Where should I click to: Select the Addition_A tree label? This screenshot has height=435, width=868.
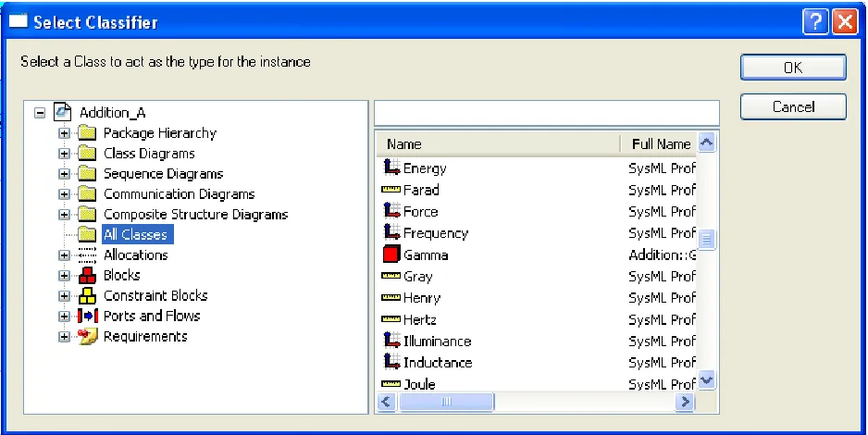pyautogui.click(x=112, y=113)
